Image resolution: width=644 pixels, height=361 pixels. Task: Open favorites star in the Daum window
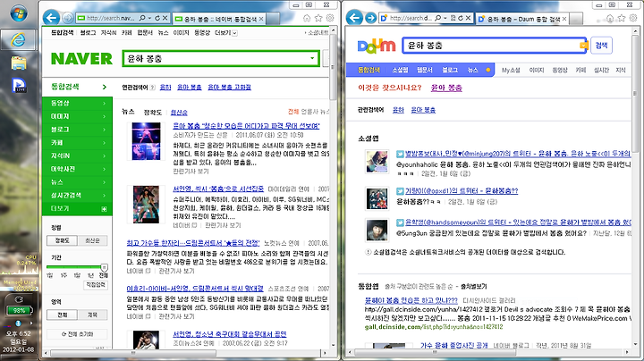(622, 18)
